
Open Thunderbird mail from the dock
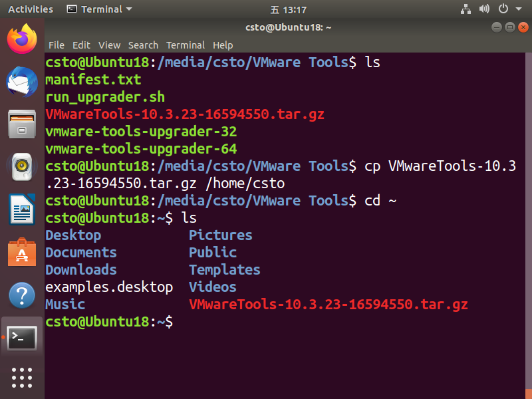click(x=21, y=81)
